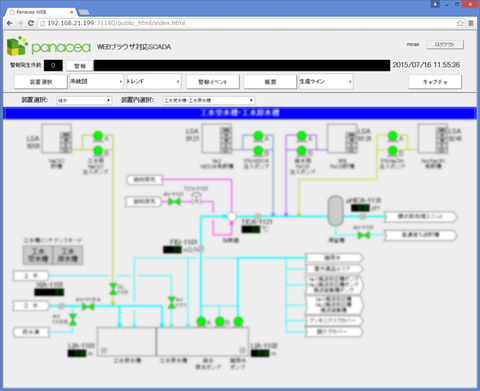Toggle 工水原水槽 maintenance mode button
Screen dimensions: 480x391
[x=68, y=255]
